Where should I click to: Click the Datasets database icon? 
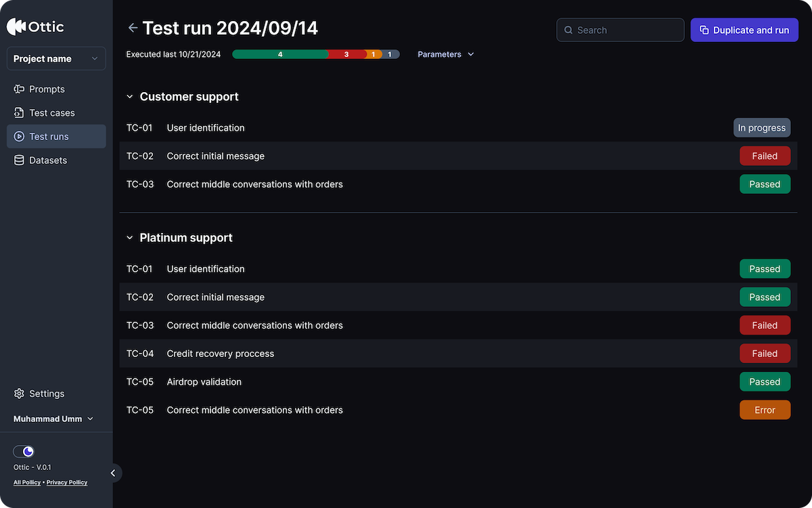click(x=19, y=161)
